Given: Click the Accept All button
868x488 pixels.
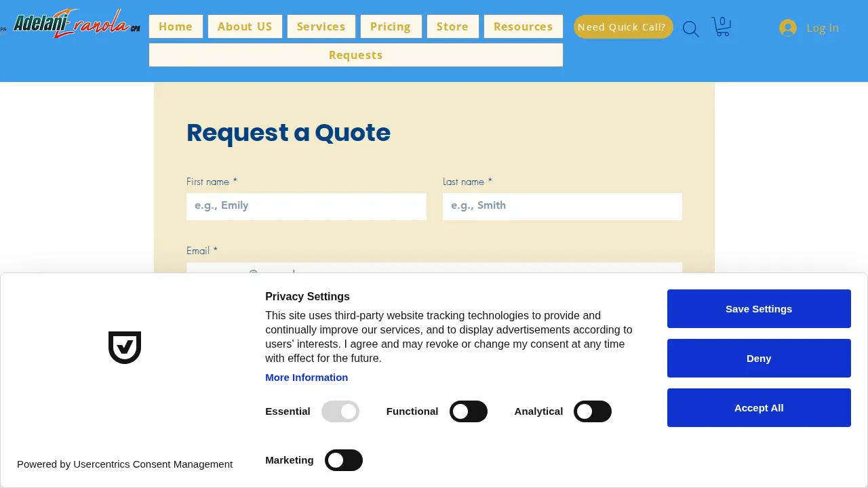Looking at the screenshot, I should coord(759,408).
